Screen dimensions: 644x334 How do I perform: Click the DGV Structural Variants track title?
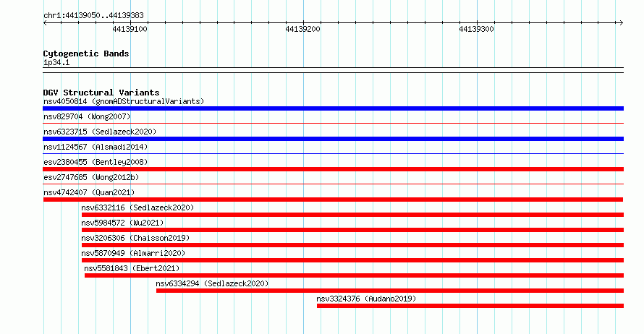point(101,93)
